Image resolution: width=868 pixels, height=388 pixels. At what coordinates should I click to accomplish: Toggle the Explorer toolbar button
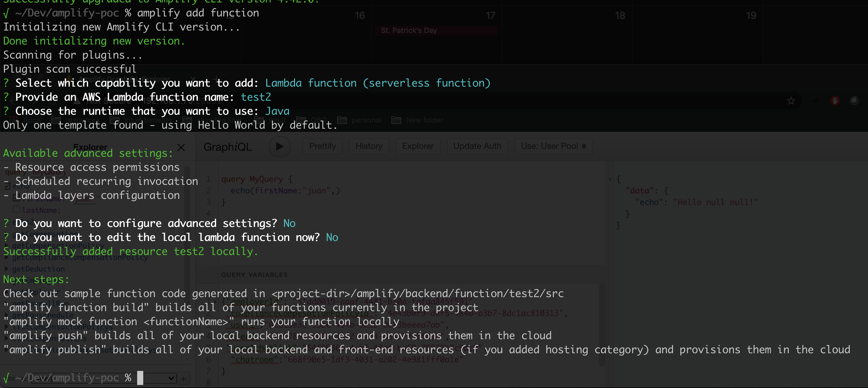click(x=418, y=146)
